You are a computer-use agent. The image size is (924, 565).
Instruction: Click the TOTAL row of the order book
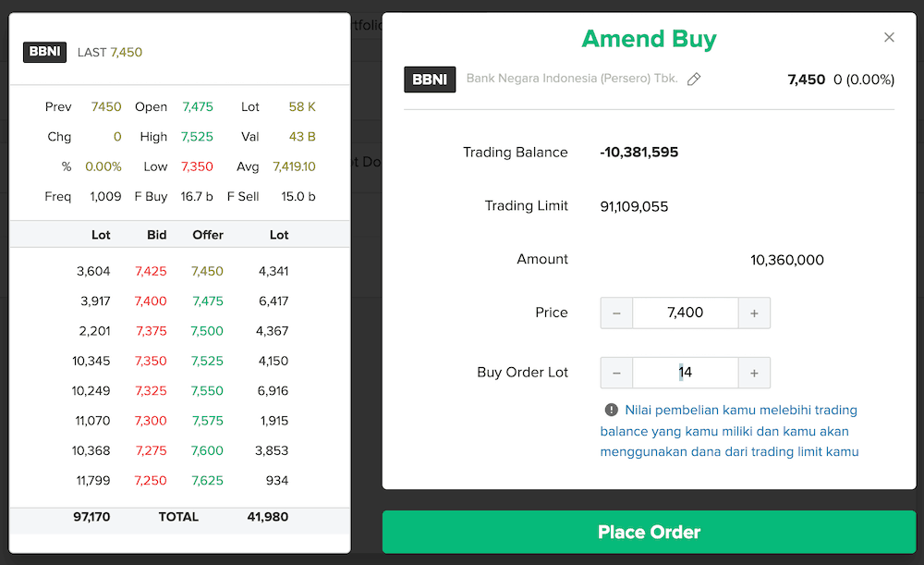tap(178, 517)
